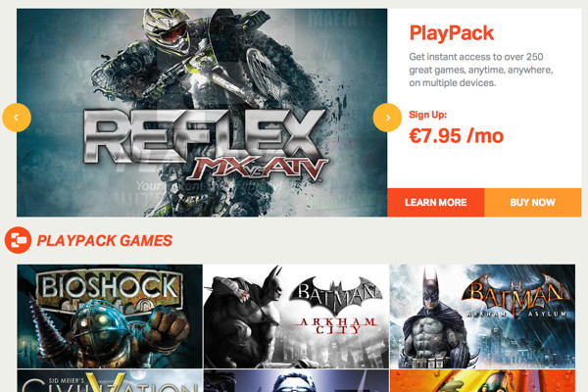Click the MX vs ATV Reflex banner image

[x=202, y=113]
